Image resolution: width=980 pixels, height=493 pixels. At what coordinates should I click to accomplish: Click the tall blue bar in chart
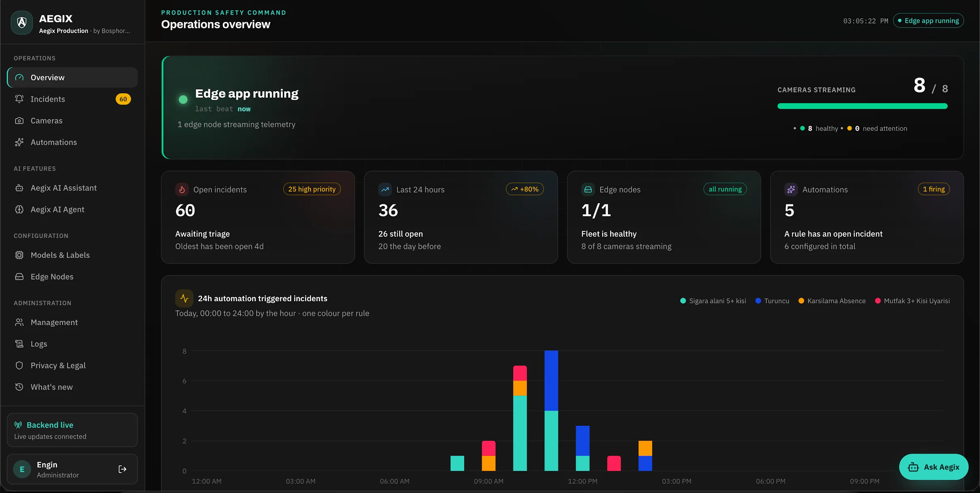pos(551,380)
